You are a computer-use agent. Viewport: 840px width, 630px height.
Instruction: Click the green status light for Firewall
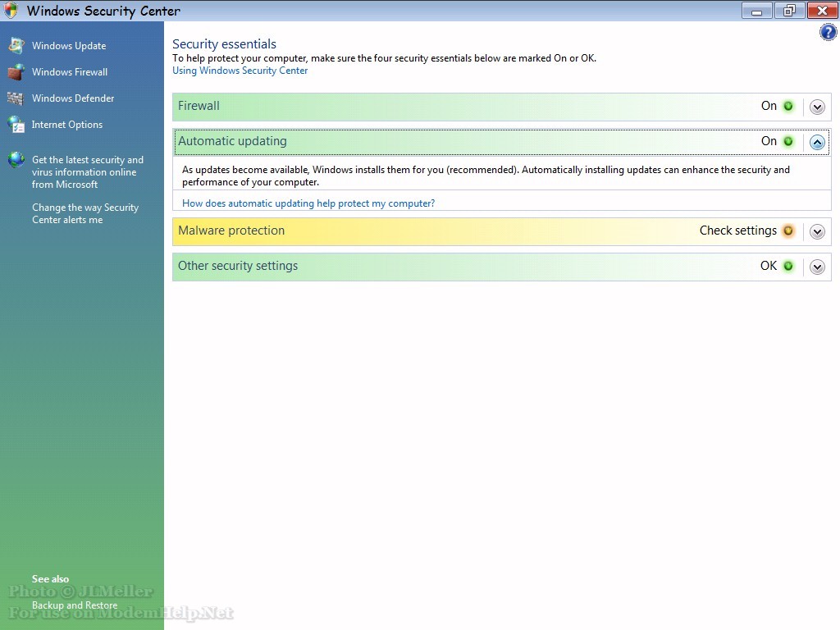pyautogui.click(x=788, y=106)
